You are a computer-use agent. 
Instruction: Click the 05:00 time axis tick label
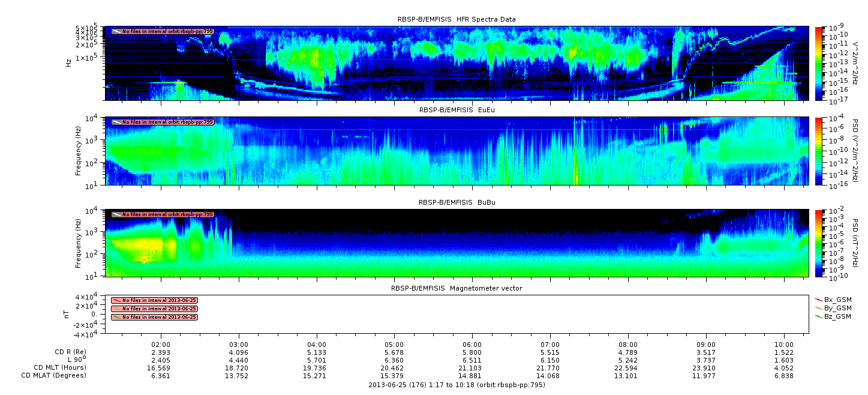pos(394,345)
